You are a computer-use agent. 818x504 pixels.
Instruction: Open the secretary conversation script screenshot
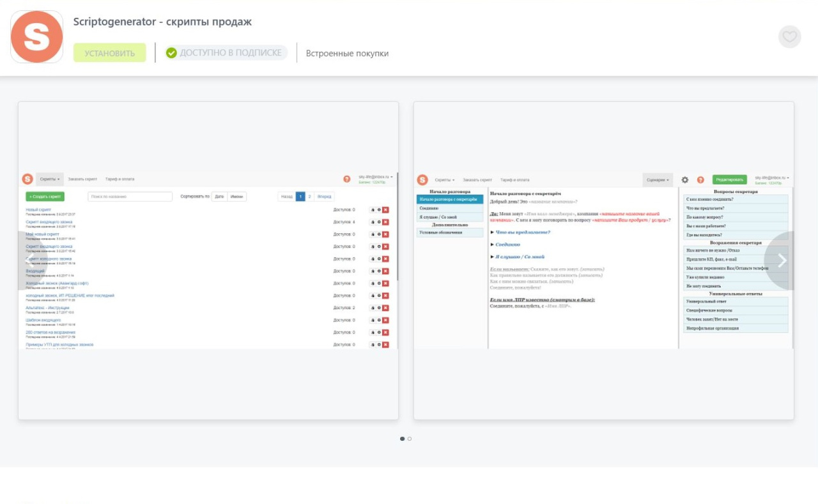coord(604,261)
